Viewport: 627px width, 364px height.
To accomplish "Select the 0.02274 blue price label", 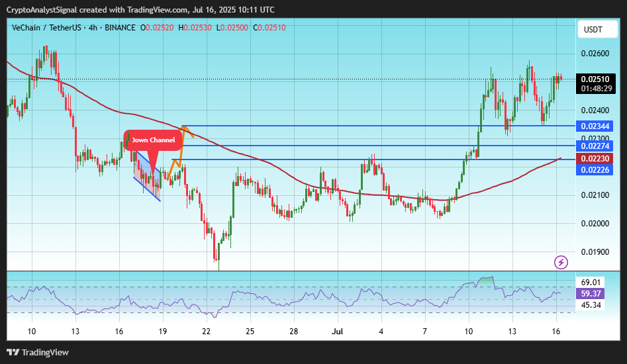I will click(x=595, y=146).
